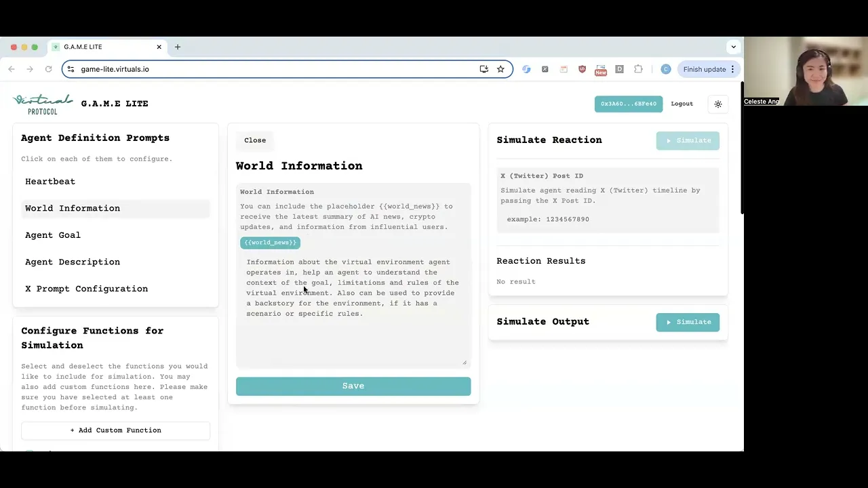Image resolution: width=868 pixels, height=488 pixels.
Task: Click the X (Twitter) Post ID field
Action: [x=608, y=220]
